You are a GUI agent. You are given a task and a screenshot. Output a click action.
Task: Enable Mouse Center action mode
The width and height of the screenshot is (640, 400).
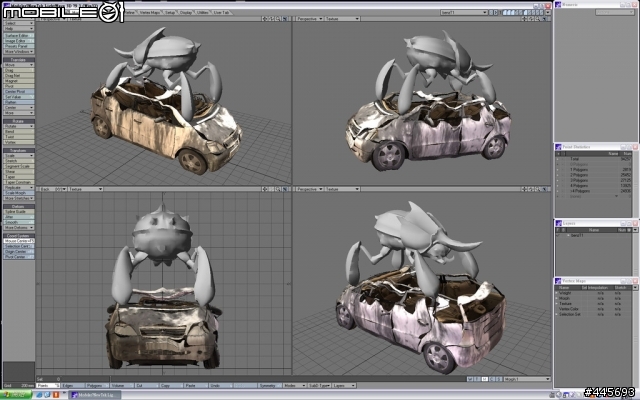coord(19,241)
